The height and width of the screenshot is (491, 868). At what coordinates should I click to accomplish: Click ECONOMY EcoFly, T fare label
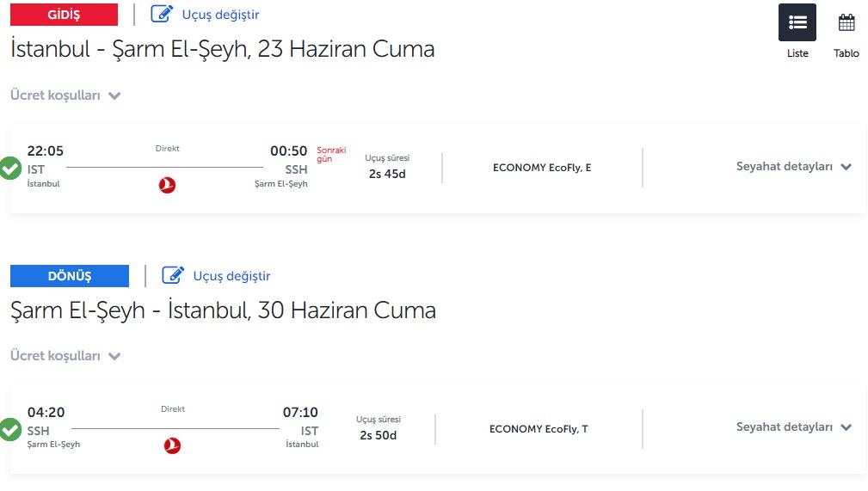tap(539, 429)
